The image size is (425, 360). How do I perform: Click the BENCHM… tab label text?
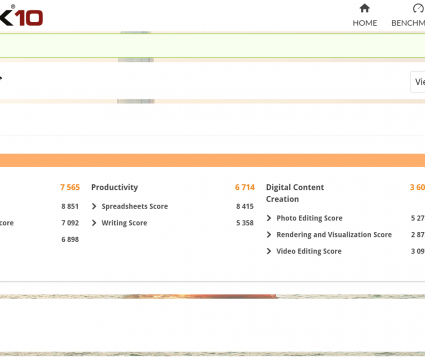pos(408,23)
